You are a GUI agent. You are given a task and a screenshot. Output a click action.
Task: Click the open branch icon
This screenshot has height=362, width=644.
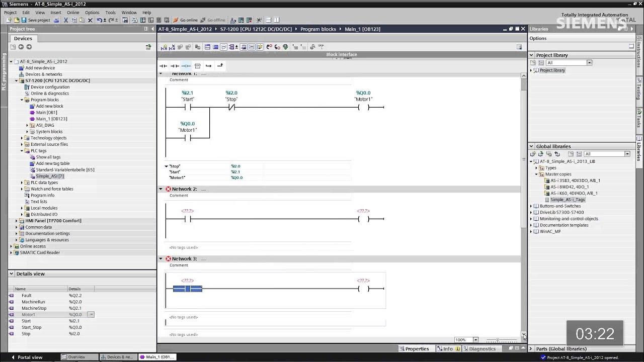pos(208,66)
